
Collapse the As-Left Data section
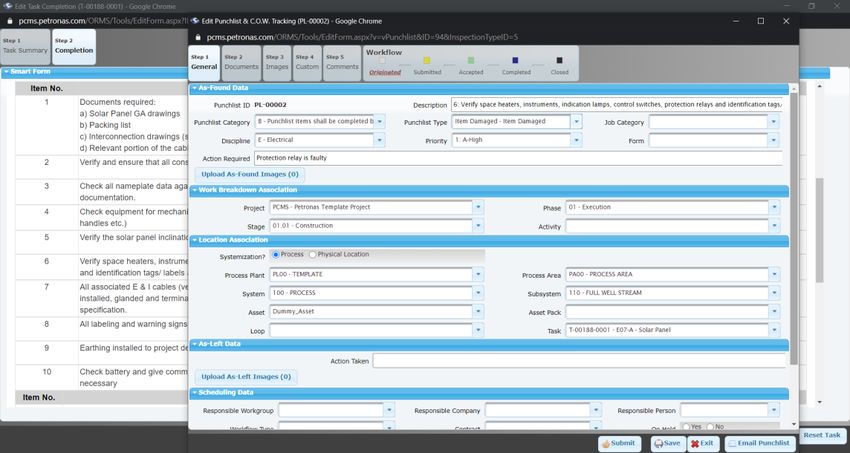[194, 344]
